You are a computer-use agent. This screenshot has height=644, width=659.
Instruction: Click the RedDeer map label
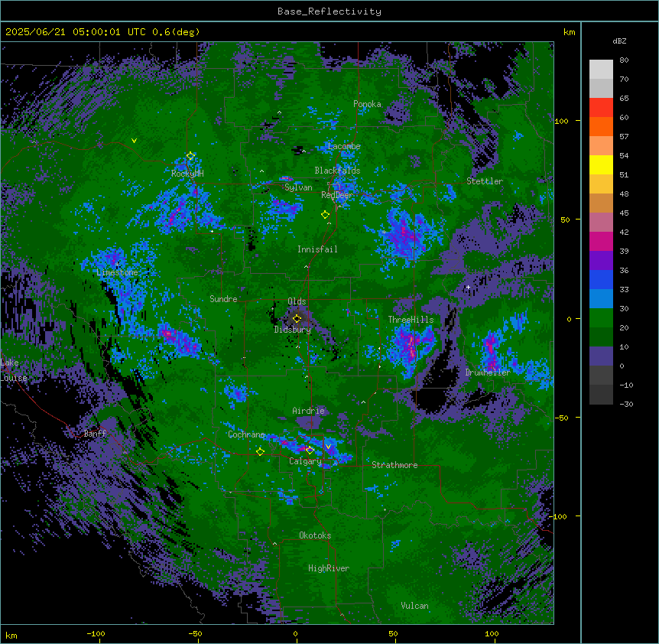(337, 195)
